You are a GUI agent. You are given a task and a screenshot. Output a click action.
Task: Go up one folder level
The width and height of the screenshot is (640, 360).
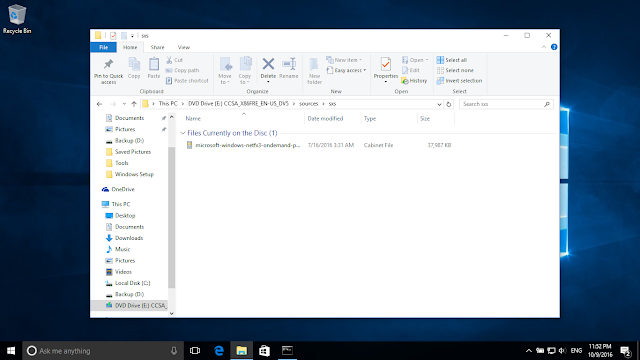pyautogui.click(x=134, y=104)
